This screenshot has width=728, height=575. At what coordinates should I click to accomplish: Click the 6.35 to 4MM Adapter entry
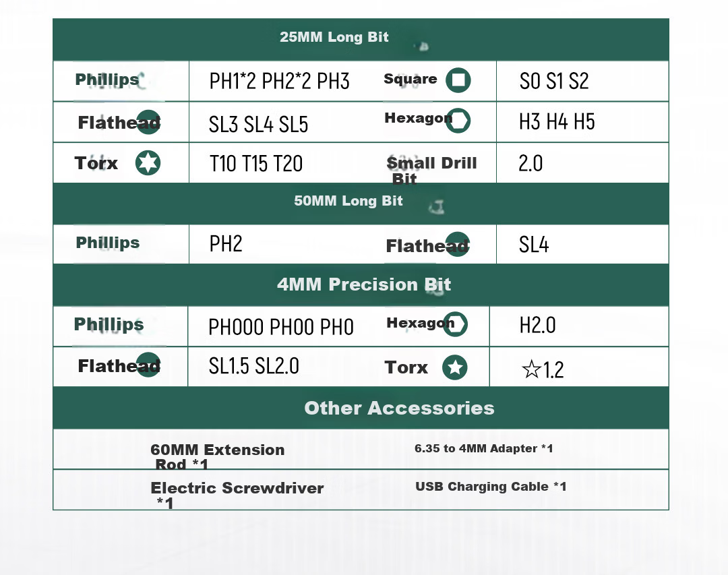(x=484, y=448)
